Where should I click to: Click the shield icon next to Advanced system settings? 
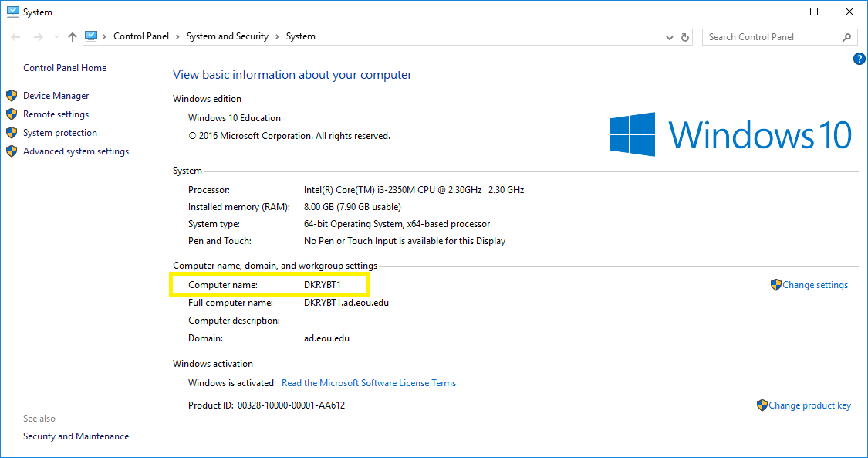click(x=11, y=151)
